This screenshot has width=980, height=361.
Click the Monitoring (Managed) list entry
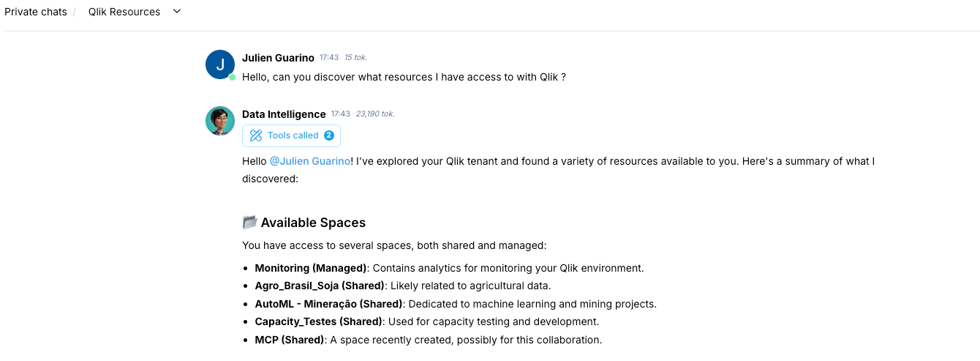click(310, 268)
